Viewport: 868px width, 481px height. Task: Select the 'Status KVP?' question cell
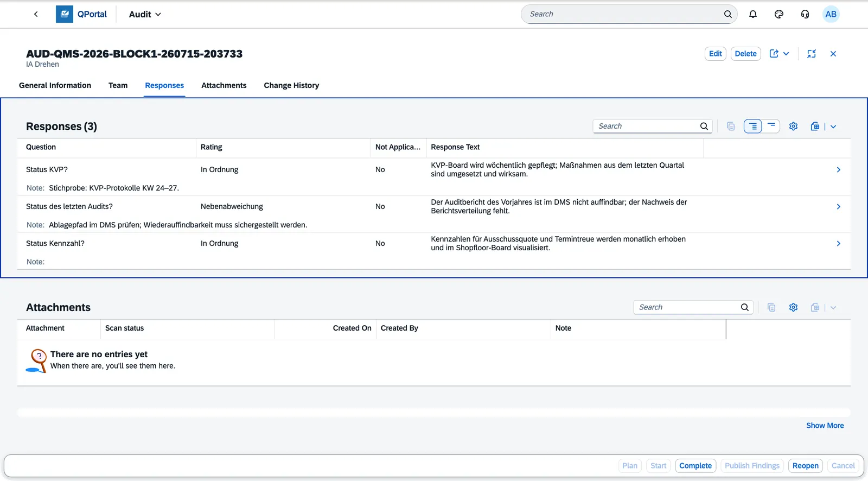tap(47, 170)
